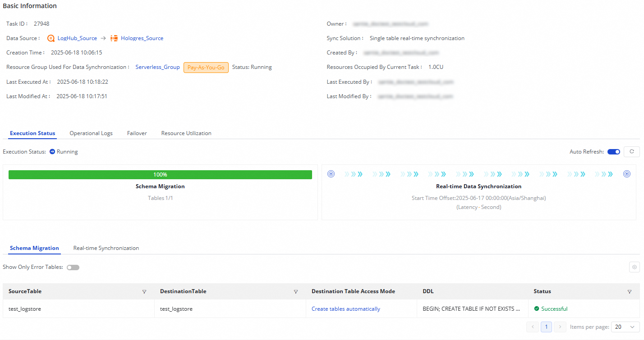Screen dimensions: 644x340
Task: Click the Destination Table Access Mode column header
Action: click(x=353, y=291)
